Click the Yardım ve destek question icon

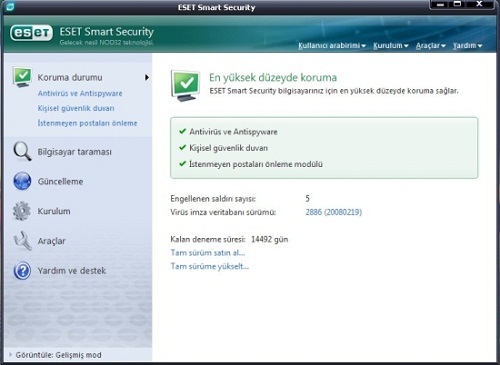tap(22, 270)
